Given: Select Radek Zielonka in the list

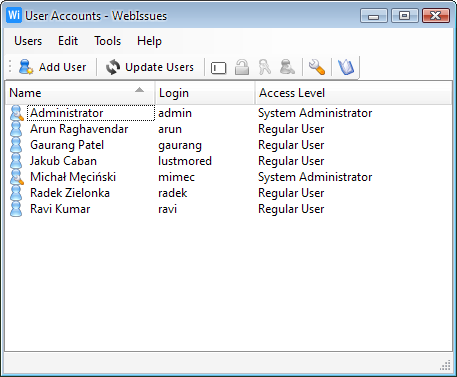Looking at the screenshot, I should 70,193.
